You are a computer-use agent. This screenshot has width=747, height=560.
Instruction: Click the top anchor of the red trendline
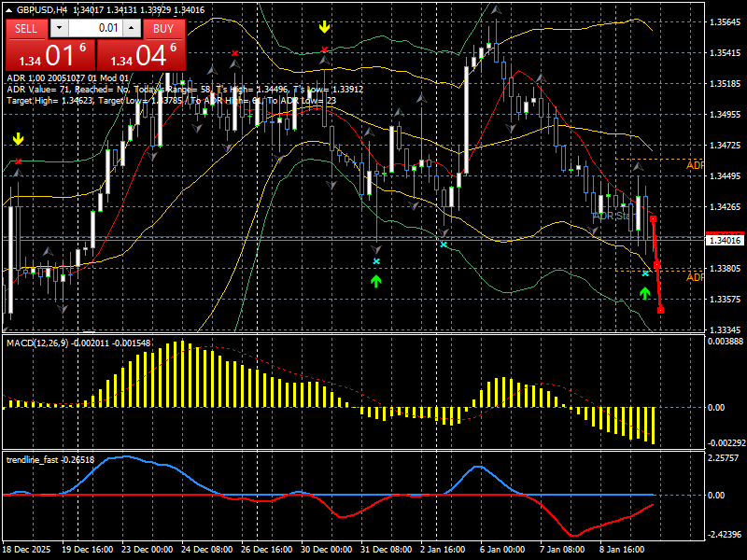[x=653, y=219]
